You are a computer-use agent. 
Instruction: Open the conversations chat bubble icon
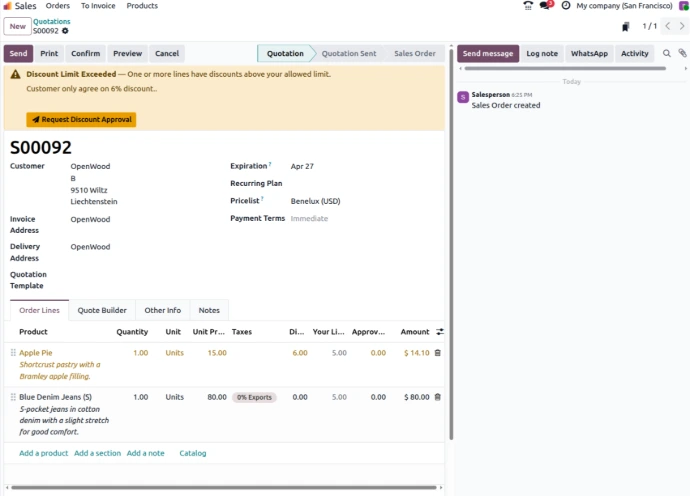[545, 6]
